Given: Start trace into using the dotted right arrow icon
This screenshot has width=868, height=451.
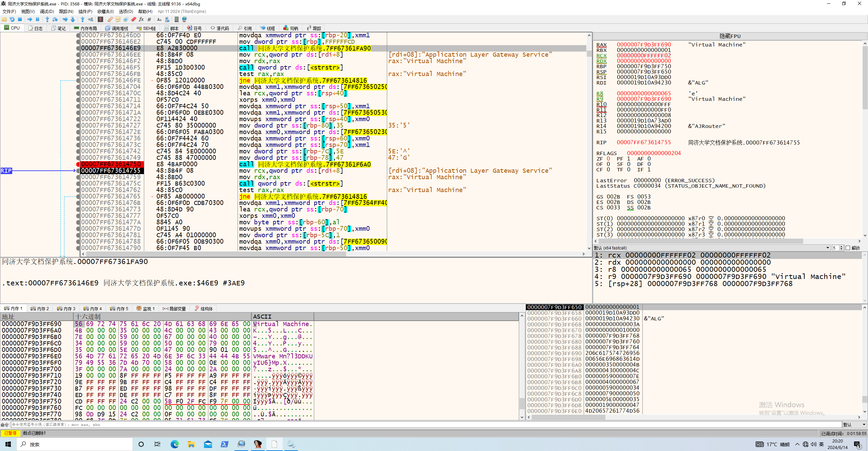Looking at the screenshot, I should [65, 19].
